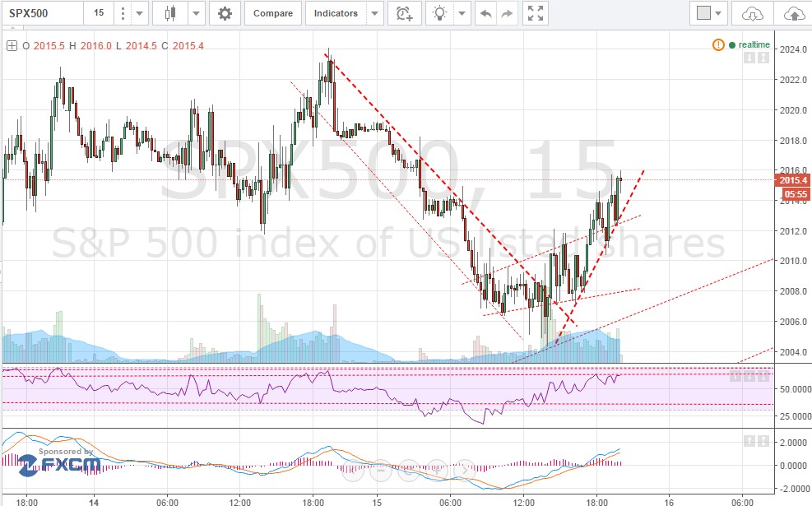
Task: Undo the last chart action
Action: (485, 13)
